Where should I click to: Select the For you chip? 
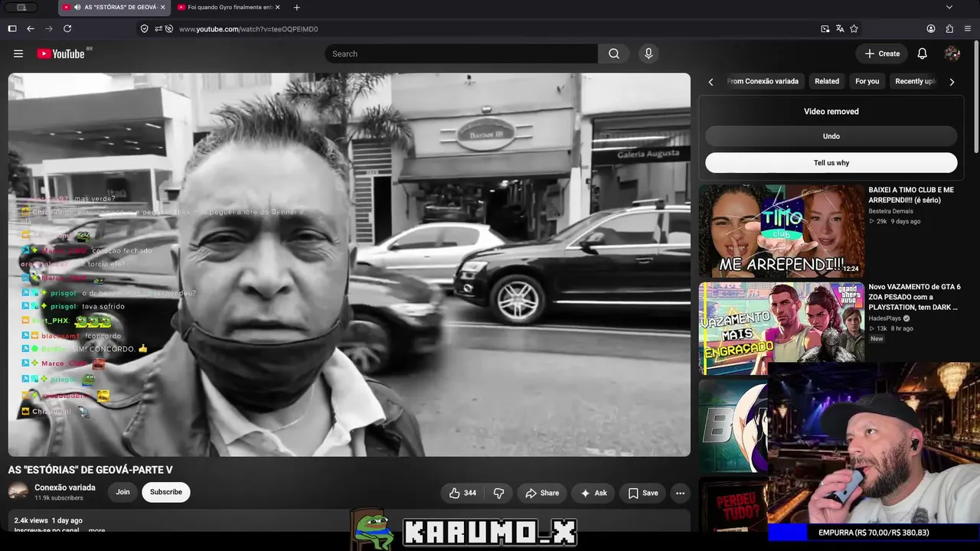(867, 81)
